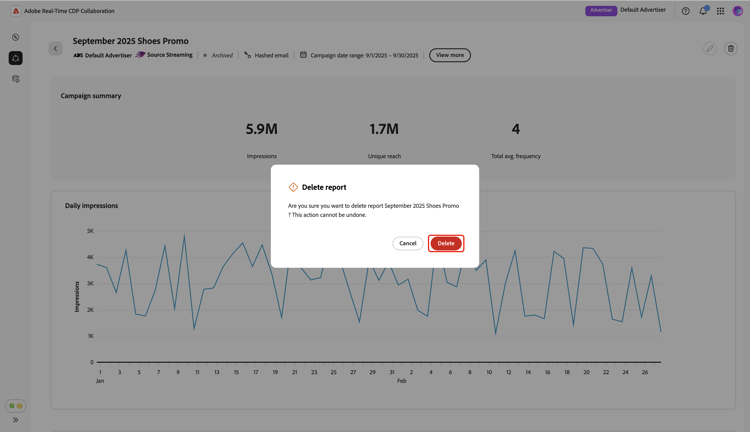
Task: Open the user profile avatar
Action: (x=738, y=11)
